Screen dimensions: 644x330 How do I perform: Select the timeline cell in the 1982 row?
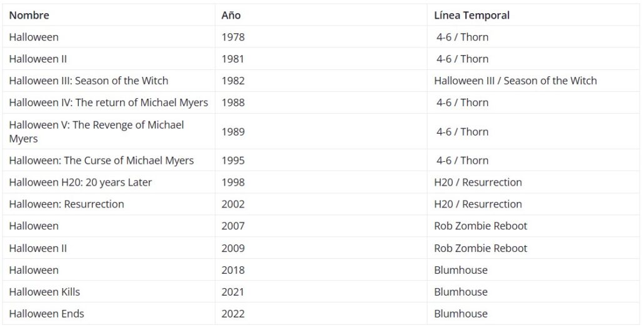[515, 81]
